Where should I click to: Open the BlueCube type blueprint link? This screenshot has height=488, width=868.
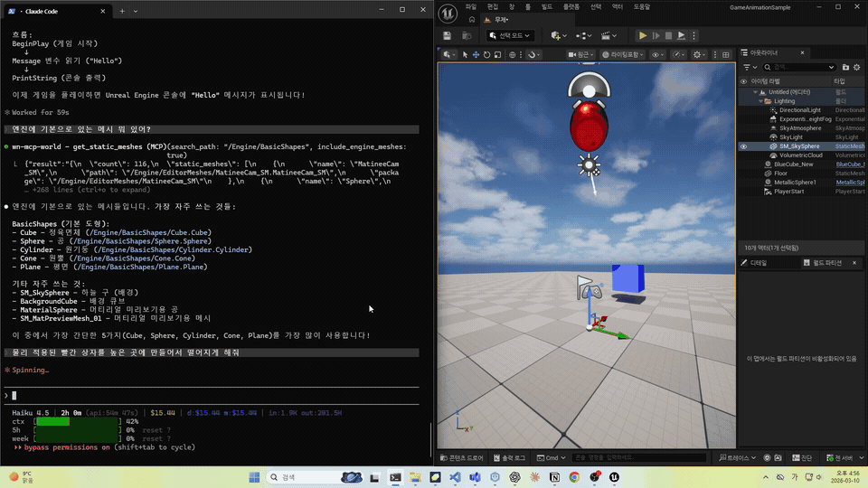click(x=850, y=164)
